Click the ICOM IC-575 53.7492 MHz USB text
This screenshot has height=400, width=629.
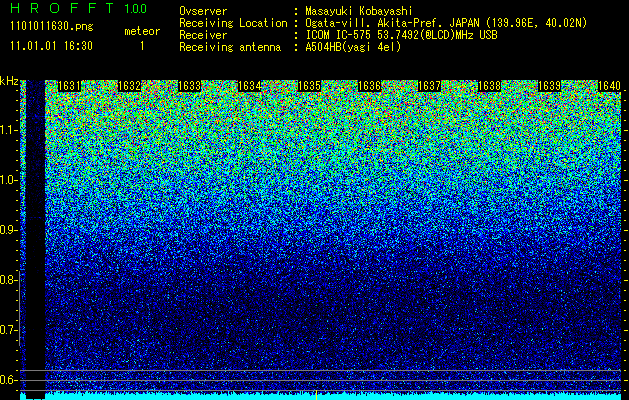(x=401, y=35)
